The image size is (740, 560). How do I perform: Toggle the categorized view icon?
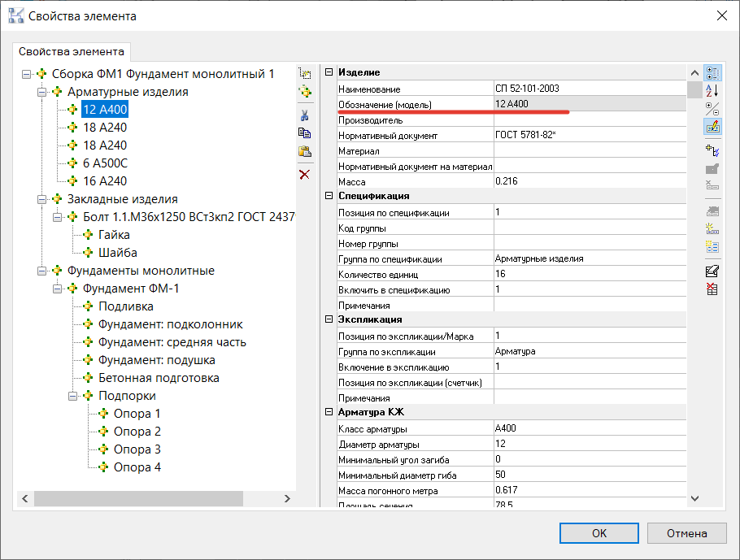(x=712, y=72)
